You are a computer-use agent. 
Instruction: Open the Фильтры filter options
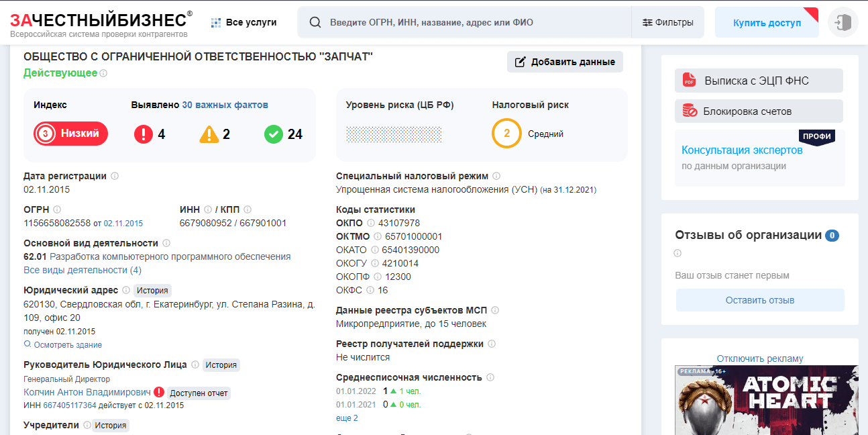[667, 22]
